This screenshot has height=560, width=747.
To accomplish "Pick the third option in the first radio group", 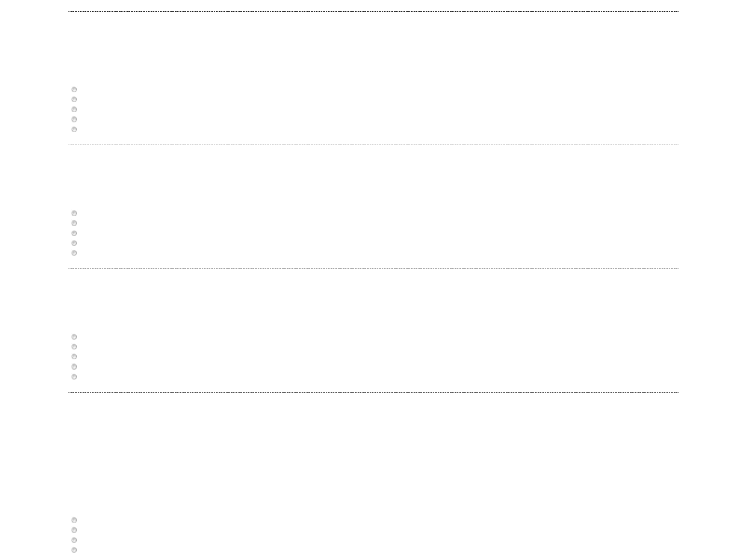I will [74, 109].
